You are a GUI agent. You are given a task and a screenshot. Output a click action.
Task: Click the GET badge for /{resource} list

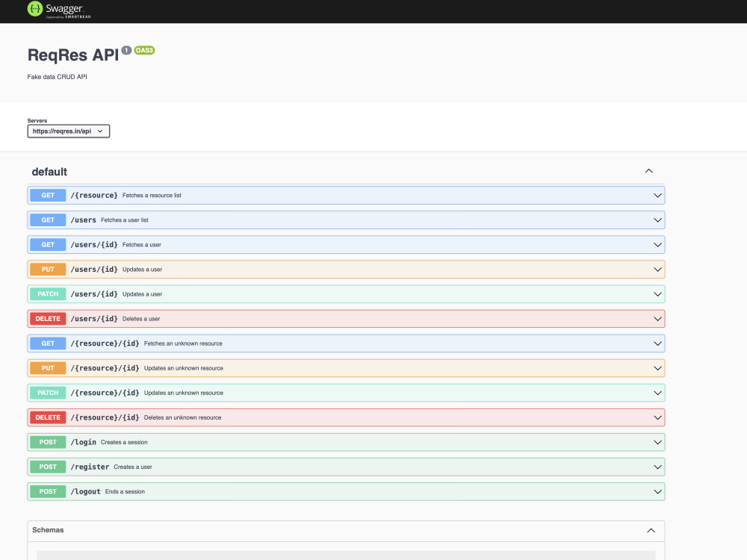(x=48, y=195)
